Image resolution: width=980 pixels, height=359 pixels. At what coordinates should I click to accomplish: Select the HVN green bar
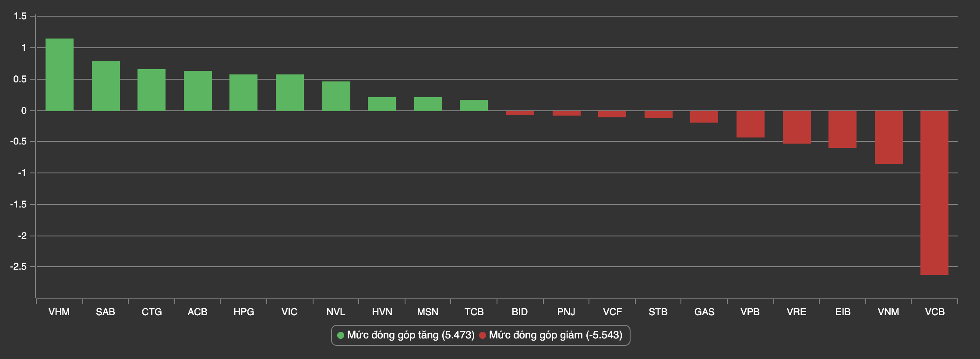coord(382,104)
